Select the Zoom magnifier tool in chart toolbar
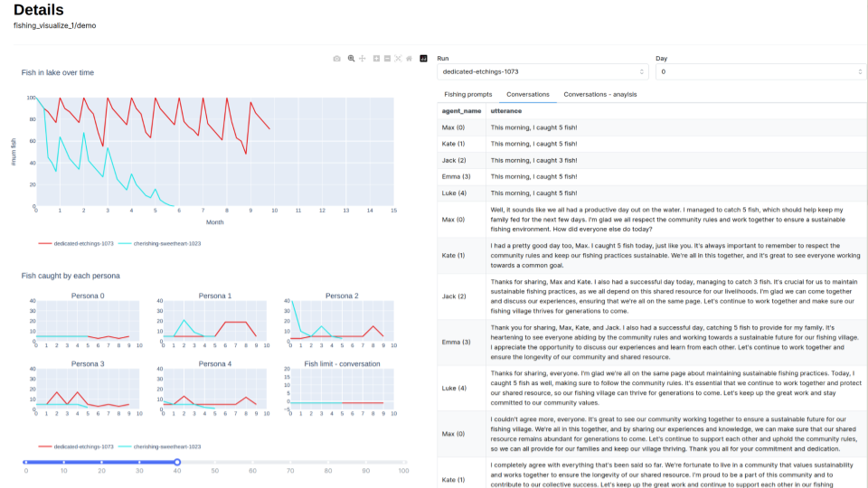The height and width of the screenshot is (488, 868). pos(351,59)
